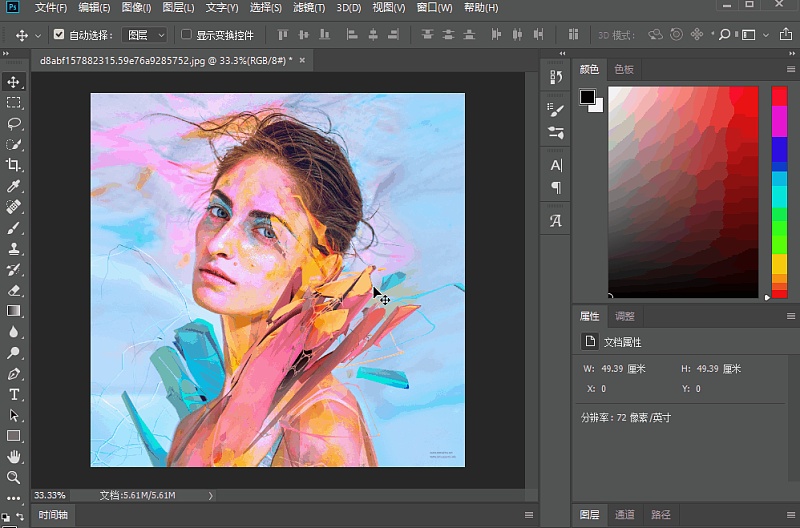Open the Move tool preset picker arrow
800x528 pixels.
point(38,36)
